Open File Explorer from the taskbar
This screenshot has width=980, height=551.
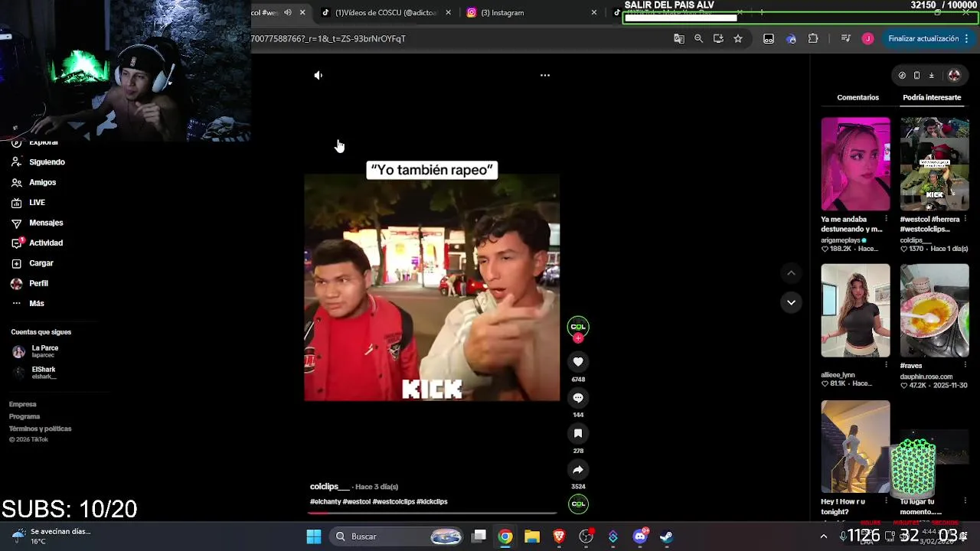pyautogui.click(x=532, y=536)
